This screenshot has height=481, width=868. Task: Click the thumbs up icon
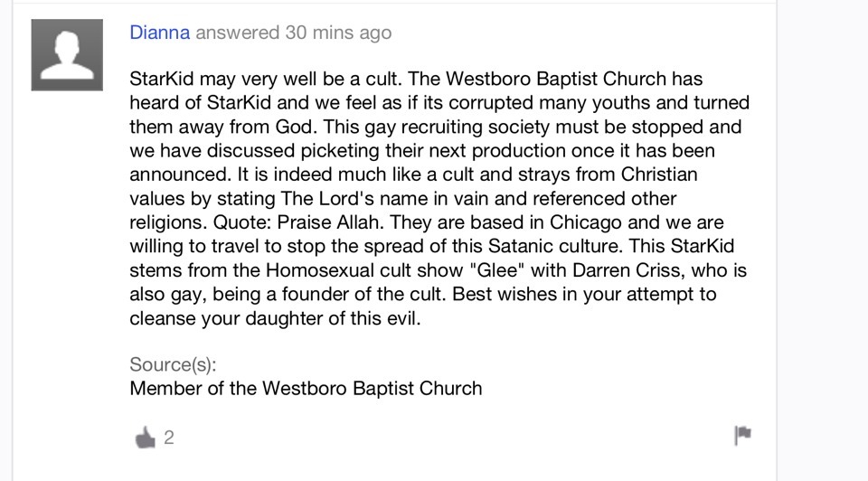click(146, 438)
